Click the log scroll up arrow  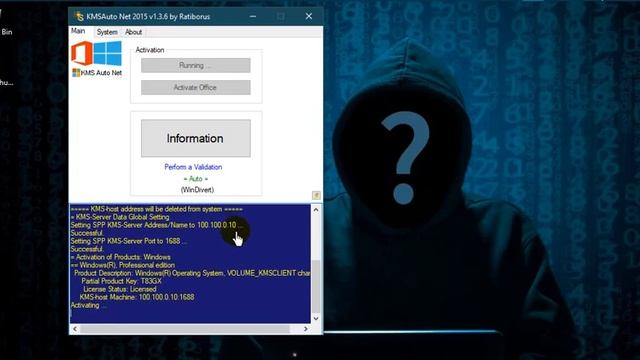316,209
